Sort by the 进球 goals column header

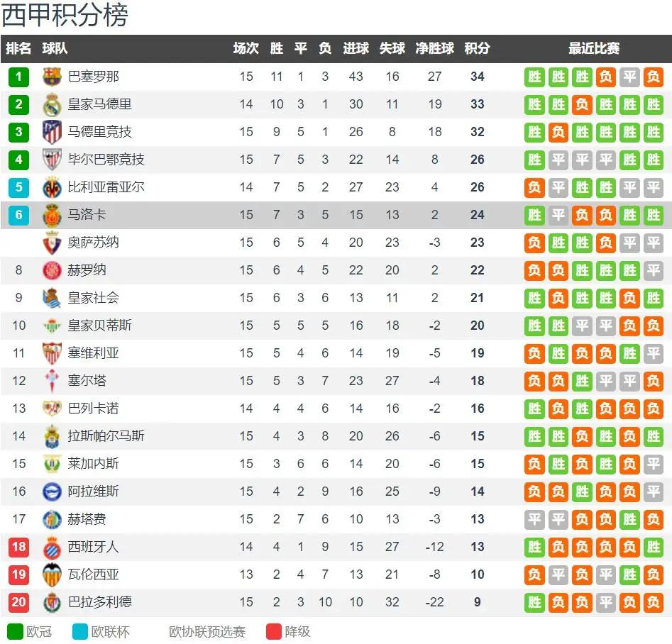(x=356, y=48)
